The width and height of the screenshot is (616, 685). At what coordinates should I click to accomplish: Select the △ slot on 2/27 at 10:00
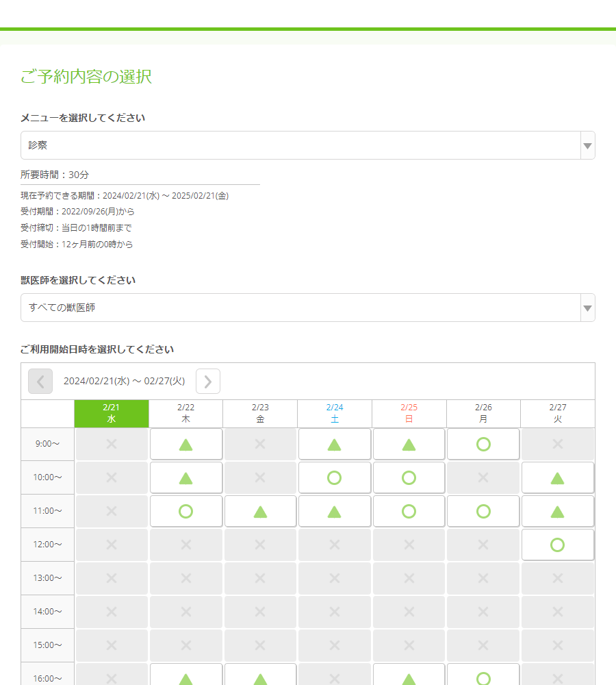point(558,477)
